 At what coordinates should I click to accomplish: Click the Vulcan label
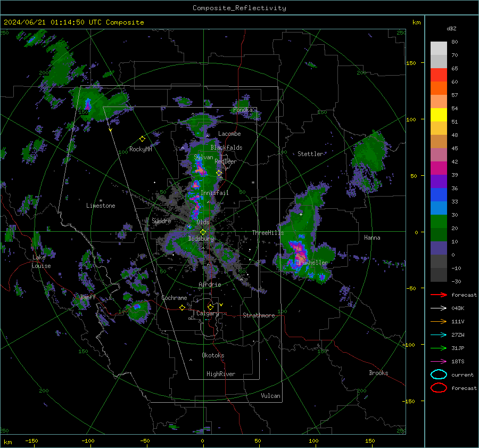270,396
